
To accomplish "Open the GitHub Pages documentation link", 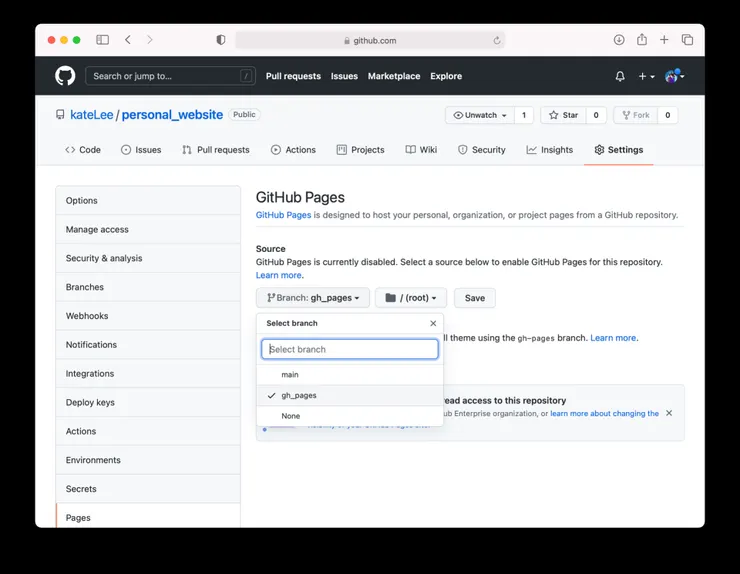I will [x=283, y=215].
